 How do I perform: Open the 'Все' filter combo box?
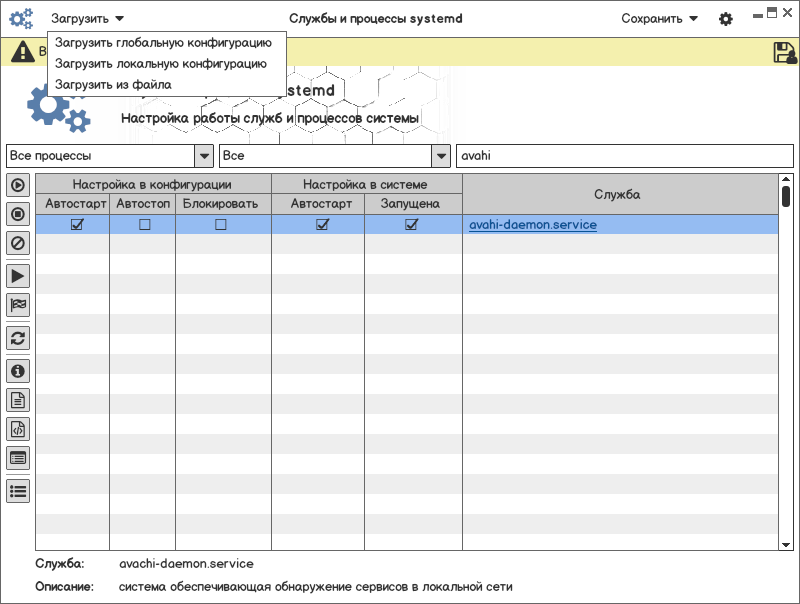pyautogui.click(x=441, y=156)
